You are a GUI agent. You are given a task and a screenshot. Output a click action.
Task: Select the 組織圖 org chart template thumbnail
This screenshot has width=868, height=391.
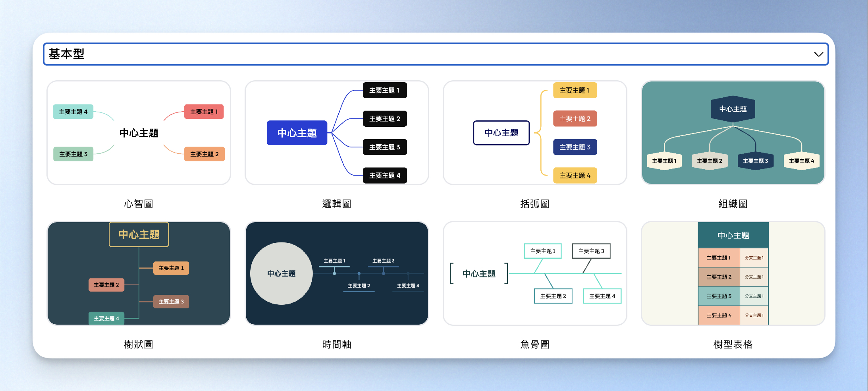[x=733, y=133]
